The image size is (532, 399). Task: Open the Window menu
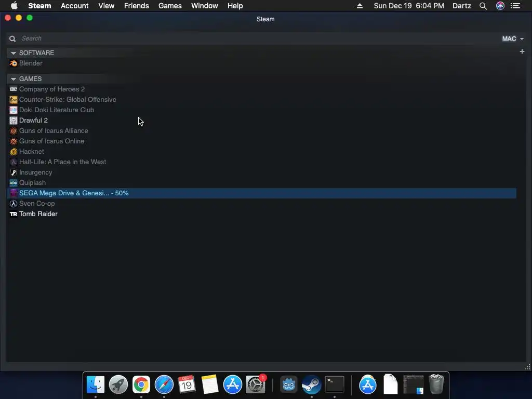tap(205, 6)
